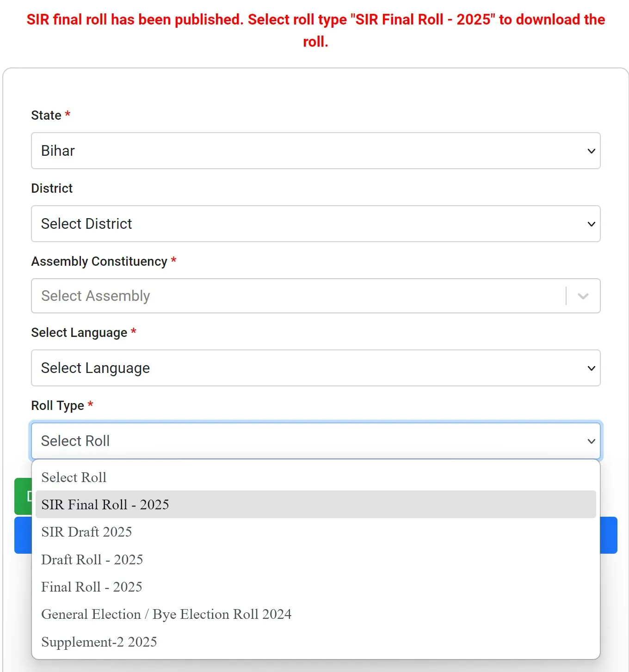
Task: Select the placeholder Select Roll list option
Action: coord(74,477)
